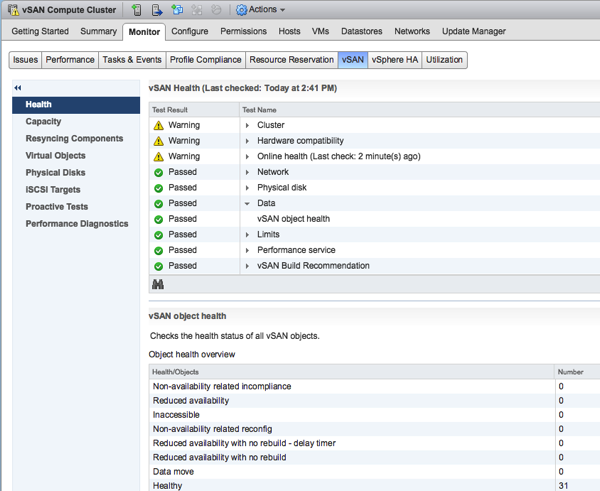Image resolution: width=600 pixels, height=491 pixels.
Task: Click the passed icon beside Performance service
Action: tap(158, 251)
